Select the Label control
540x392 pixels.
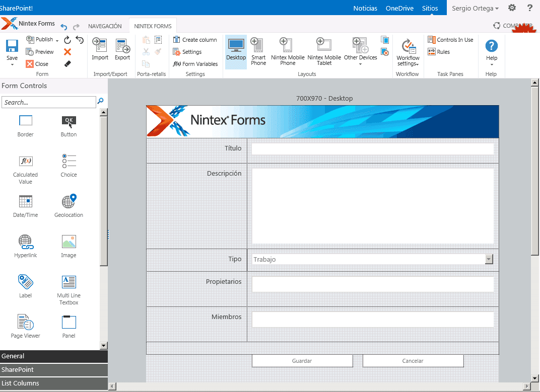[x=26, y=286]
